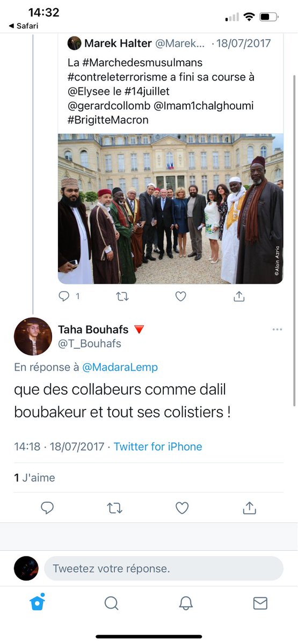Image resolution: width=298 pixels, height=644 pixels.
Task: Open the @MadaraLemp mention link
Action: pyautogui.click(x=120, y=367)
